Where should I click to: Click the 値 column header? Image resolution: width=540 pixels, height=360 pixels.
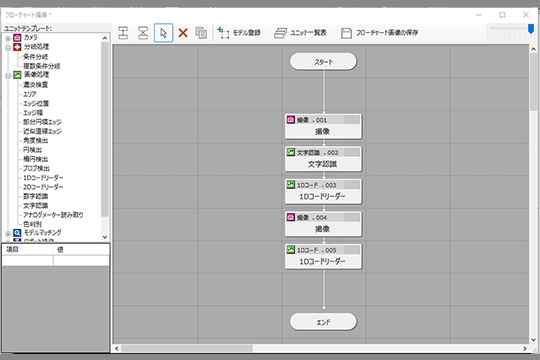(x=82, y=249)
